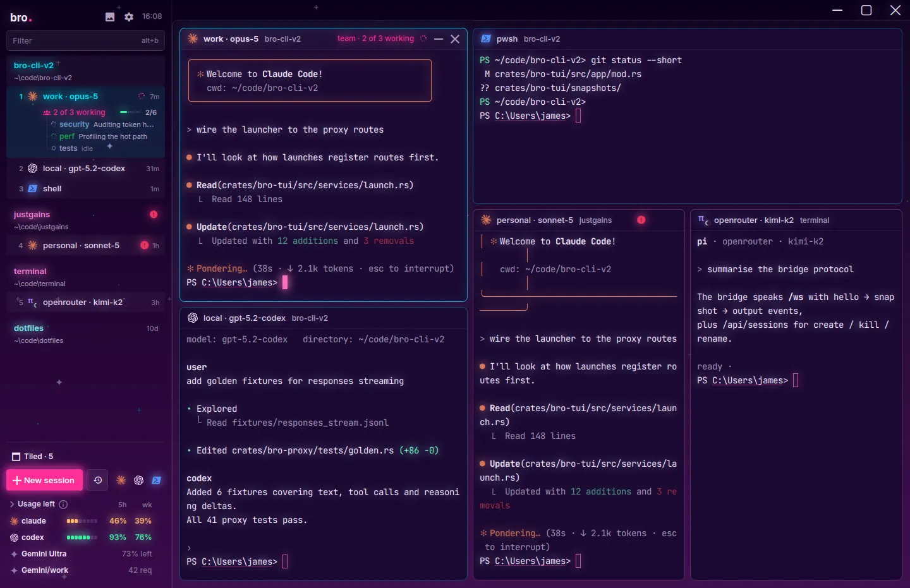Close the work opus-5 pane

(455, 39)
